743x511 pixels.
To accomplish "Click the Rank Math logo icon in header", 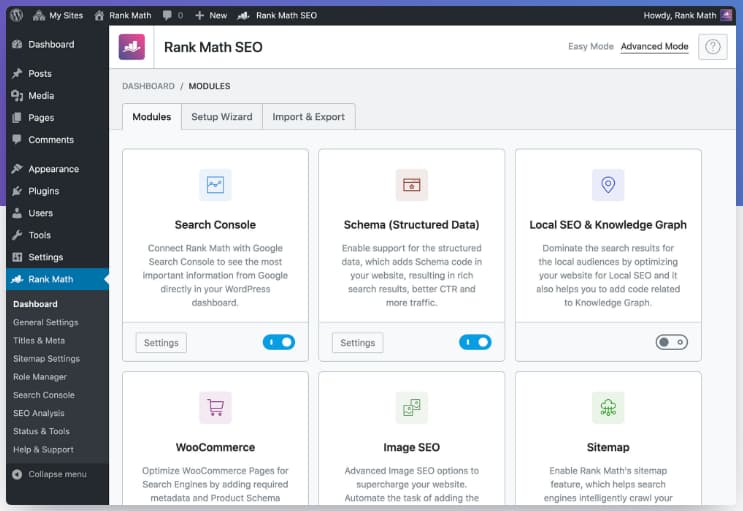I will click(132, 47).
